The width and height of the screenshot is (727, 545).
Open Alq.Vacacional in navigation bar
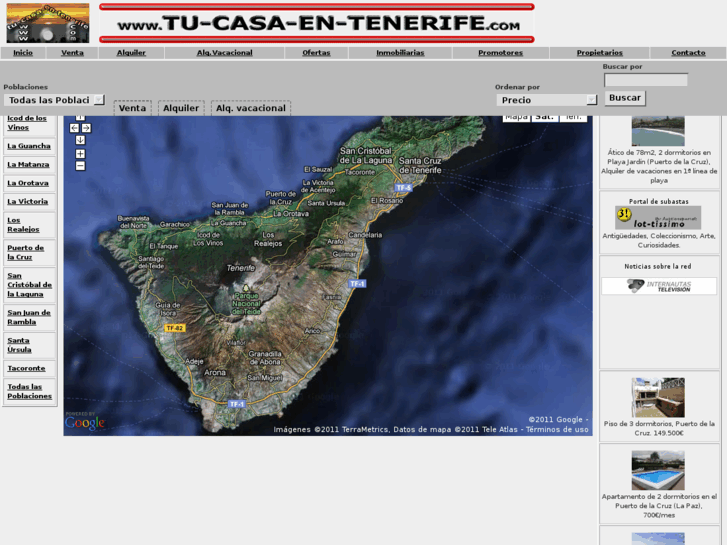click(x=224, y=52)
